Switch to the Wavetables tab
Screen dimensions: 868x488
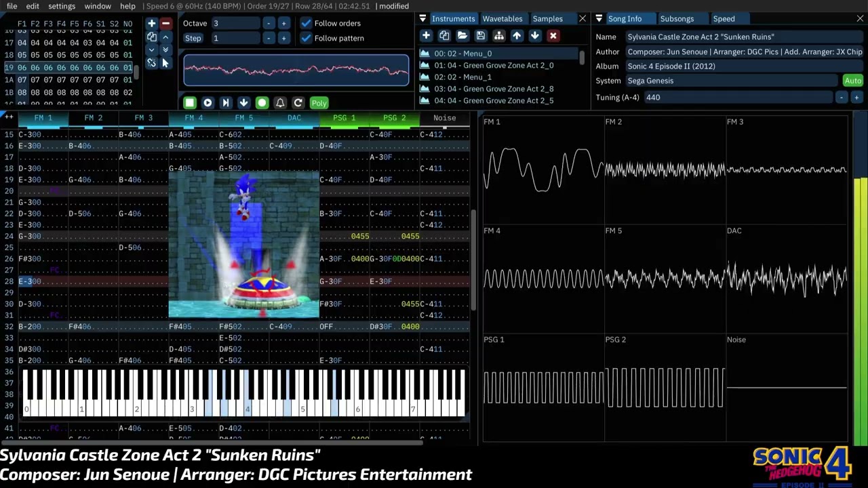pos(502,18)
